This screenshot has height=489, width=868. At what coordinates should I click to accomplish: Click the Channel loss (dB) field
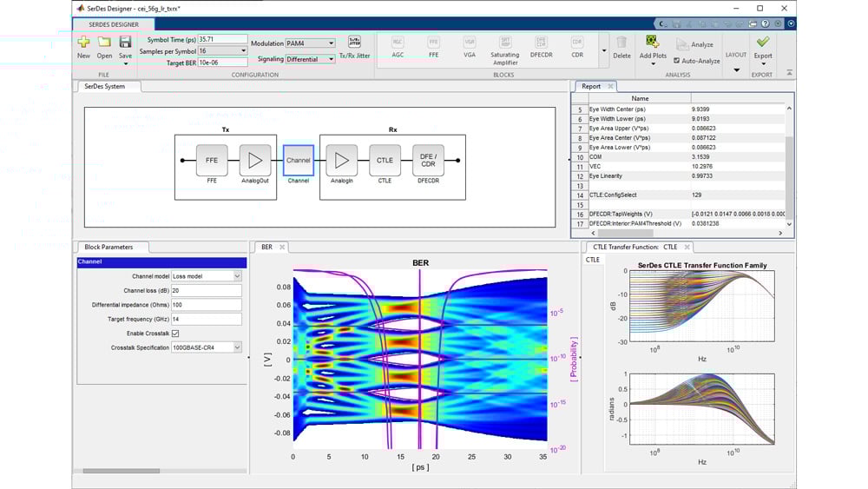pyautogui.click(x=206, y=290)
